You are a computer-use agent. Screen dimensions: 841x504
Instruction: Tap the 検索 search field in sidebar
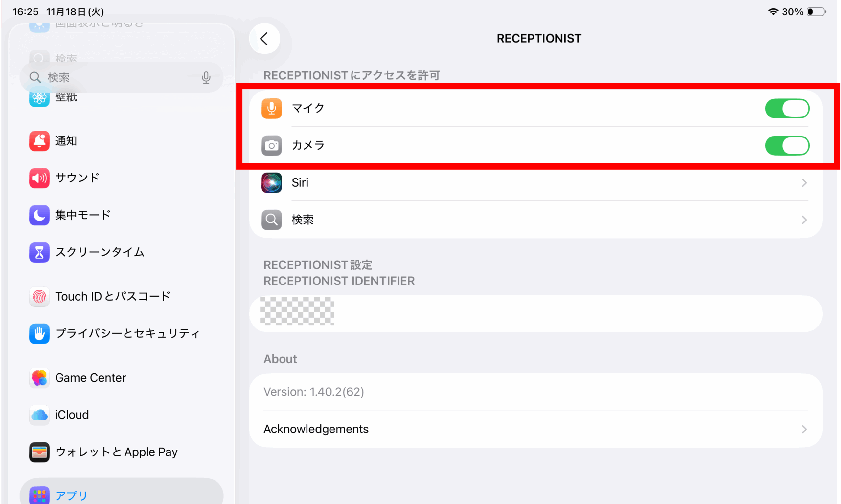(116, 77)
